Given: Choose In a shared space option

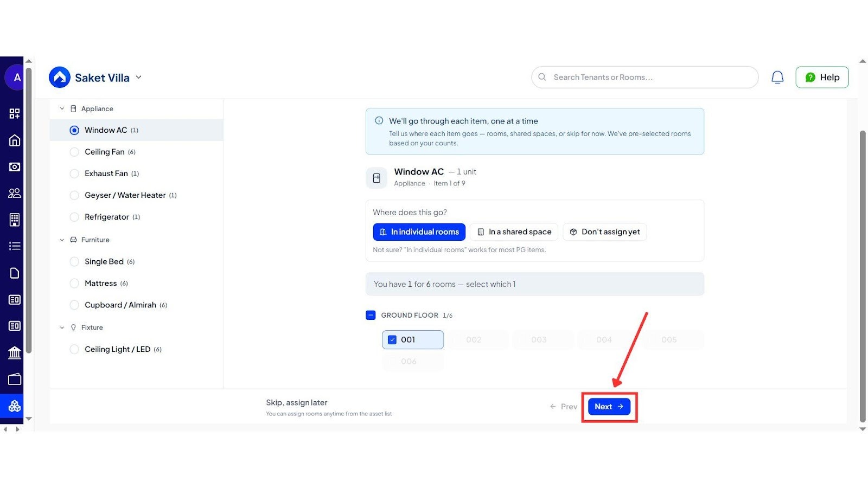Looking at the screenshot, I should coord(514,232).
